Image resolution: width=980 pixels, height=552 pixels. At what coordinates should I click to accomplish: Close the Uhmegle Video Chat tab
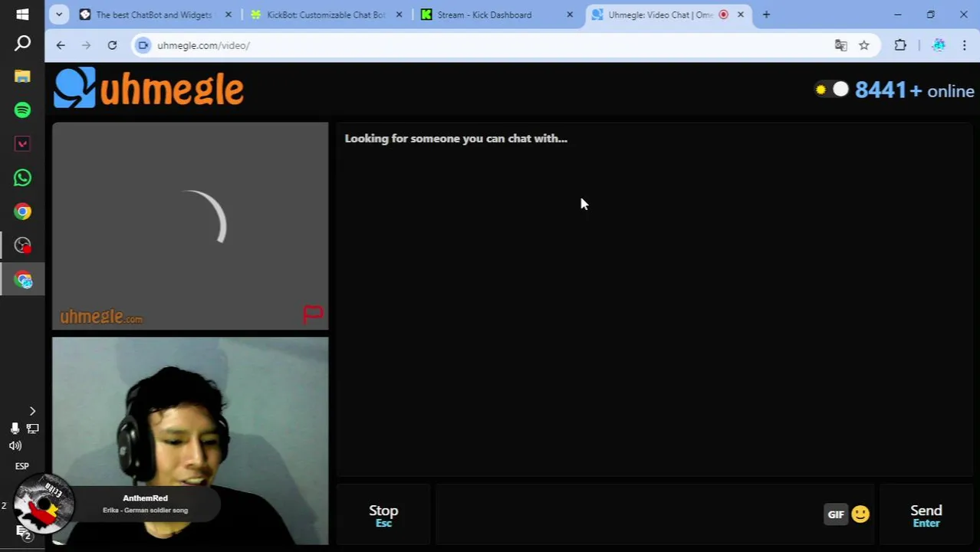tap(741, 15)
